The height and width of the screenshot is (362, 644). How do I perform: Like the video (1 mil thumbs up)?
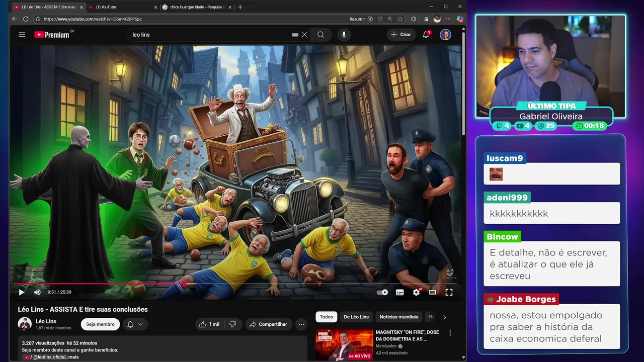[209, 324]
